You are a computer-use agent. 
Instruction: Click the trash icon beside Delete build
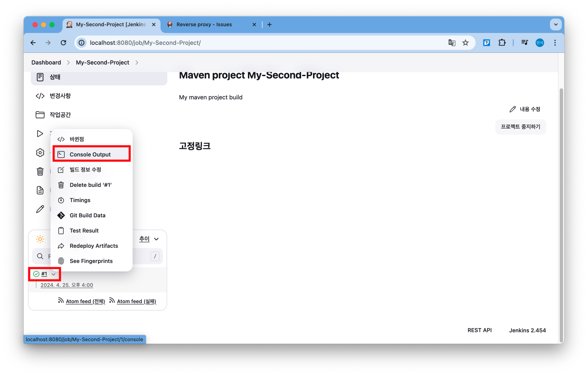pos(61,185)
